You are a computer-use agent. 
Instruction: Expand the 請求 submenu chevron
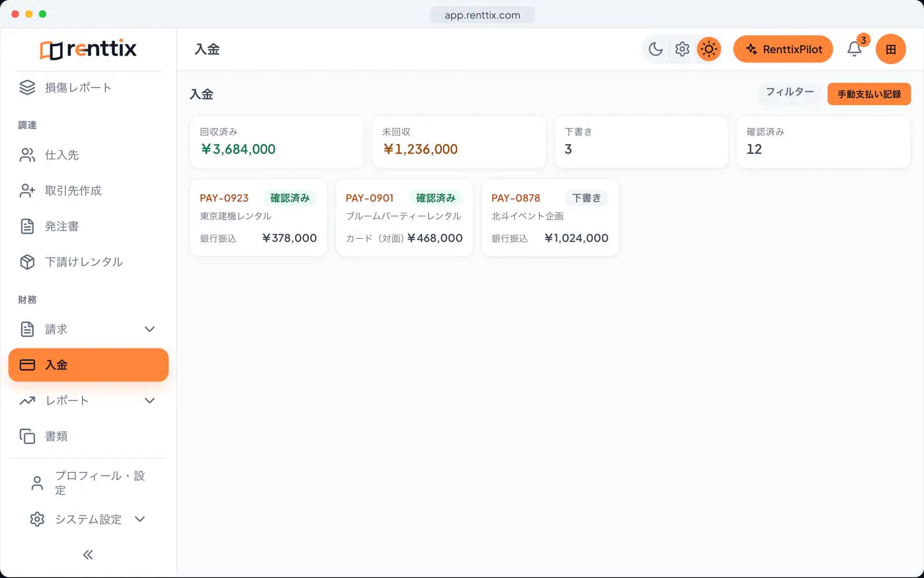point(150,329)
